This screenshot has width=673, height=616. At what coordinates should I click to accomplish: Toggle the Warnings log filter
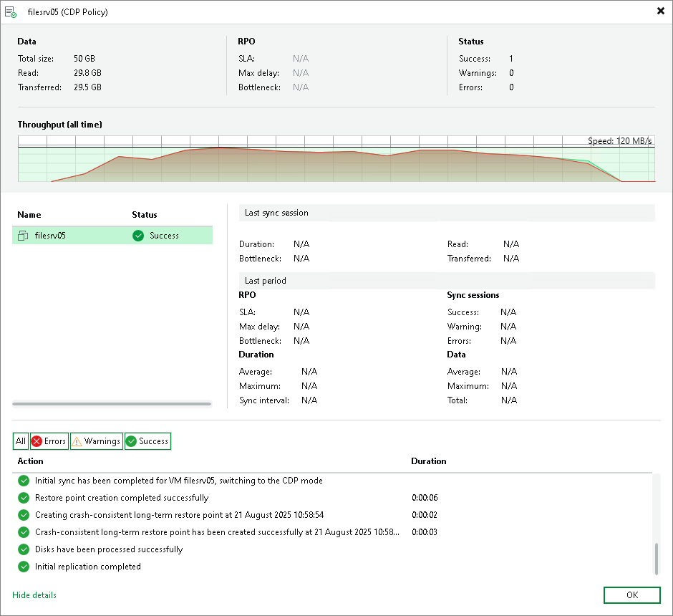(97, 441)
